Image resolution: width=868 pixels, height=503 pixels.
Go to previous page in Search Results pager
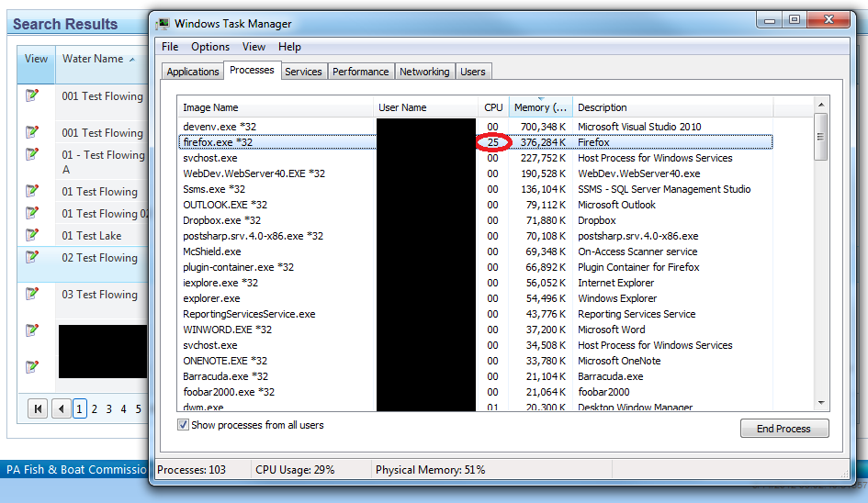click(x=61, y=409)
